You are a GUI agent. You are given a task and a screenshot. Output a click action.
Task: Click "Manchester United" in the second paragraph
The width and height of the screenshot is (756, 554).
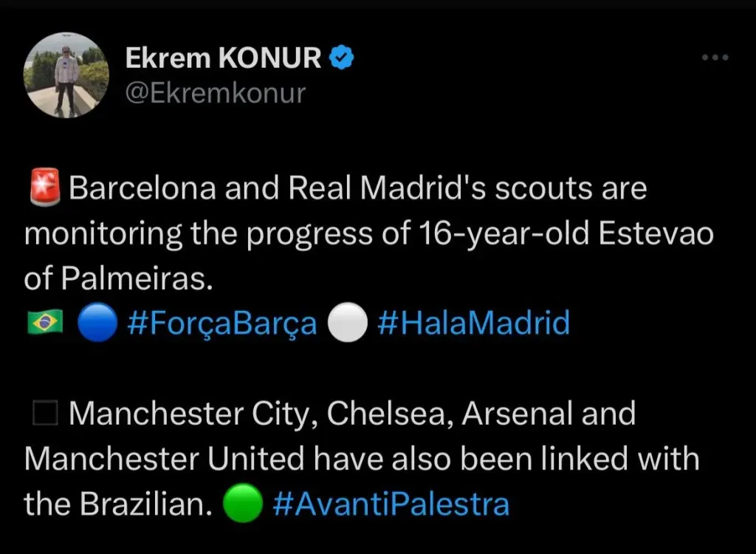164,459
